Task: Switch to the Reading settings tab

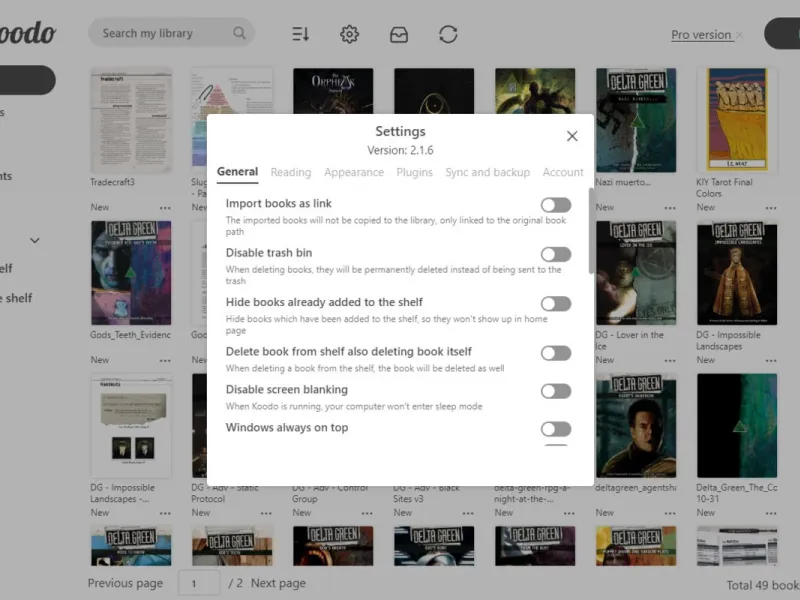Action: 291,172
